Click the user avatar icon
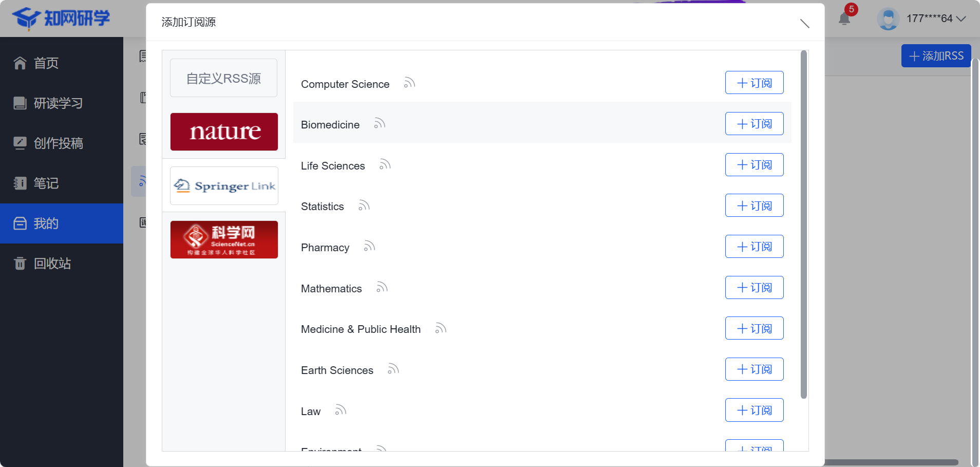Screen dimensions: 980x467 tap(888, 19)
